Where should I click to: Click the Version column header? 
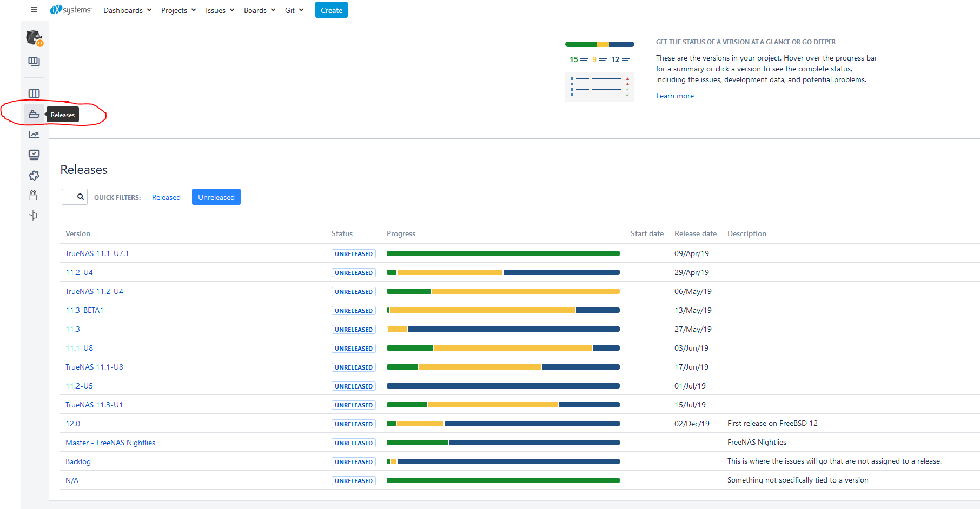[78, 233]
